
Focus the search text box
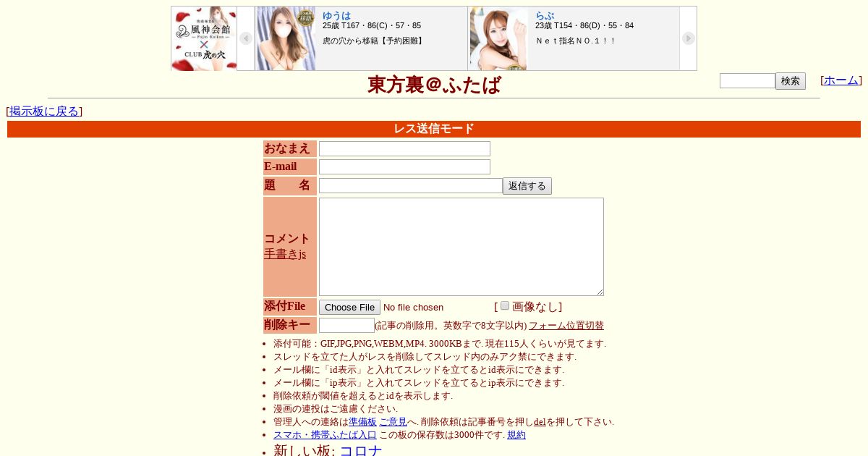[747, 81]
